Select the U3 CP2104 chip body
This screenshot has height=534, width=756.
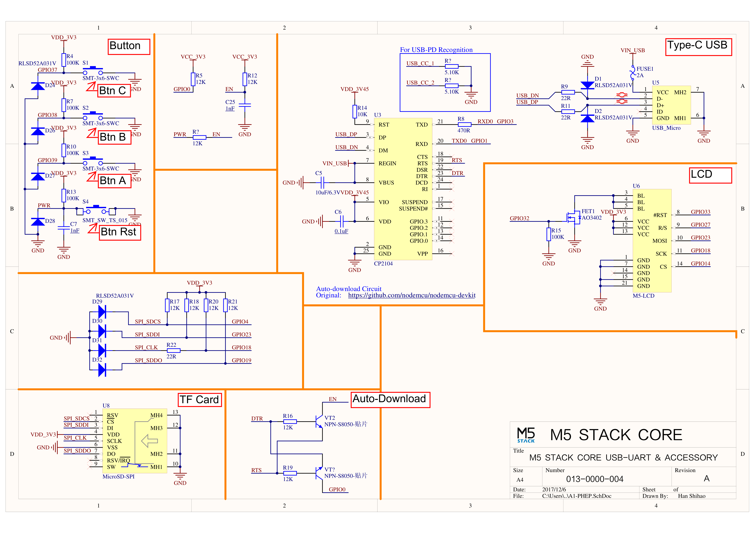(403, 189)
